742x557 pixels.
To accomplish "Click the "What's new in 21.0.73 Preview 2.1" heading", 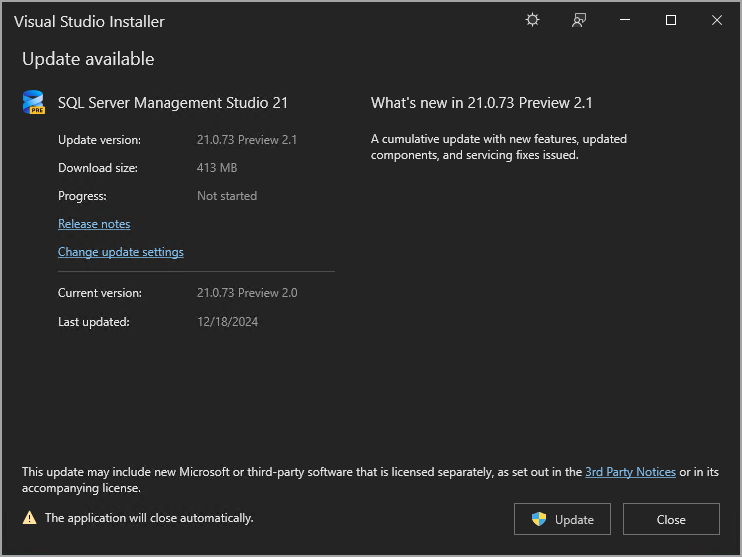I will pos(482,103).
